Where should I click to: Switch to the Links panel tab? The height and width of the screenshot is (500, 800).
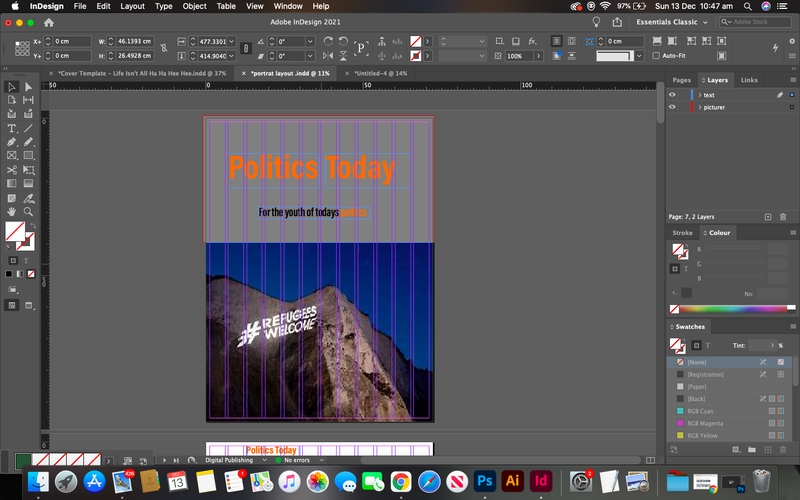(749, 80)
